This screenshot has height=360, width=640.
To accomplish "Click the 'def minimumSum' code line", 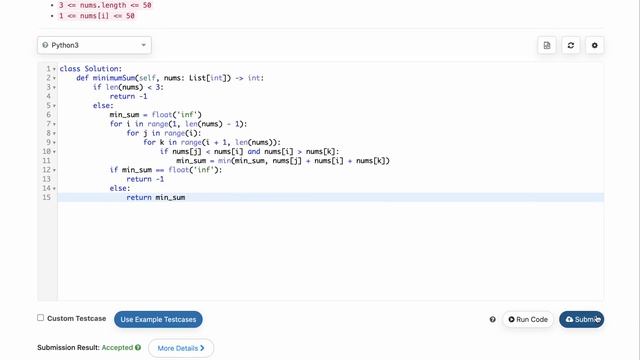I will click(170, 78).
